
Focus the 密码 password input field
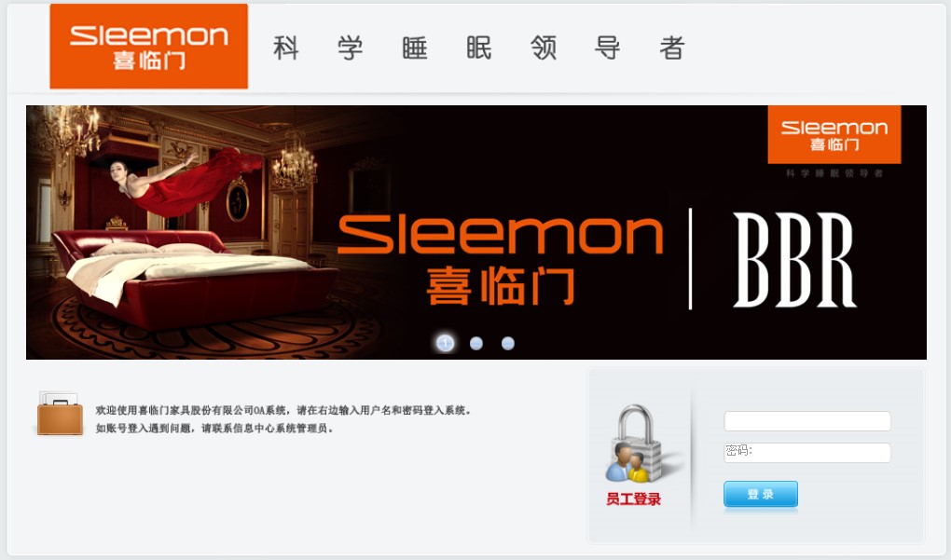[x=807, y=453]
